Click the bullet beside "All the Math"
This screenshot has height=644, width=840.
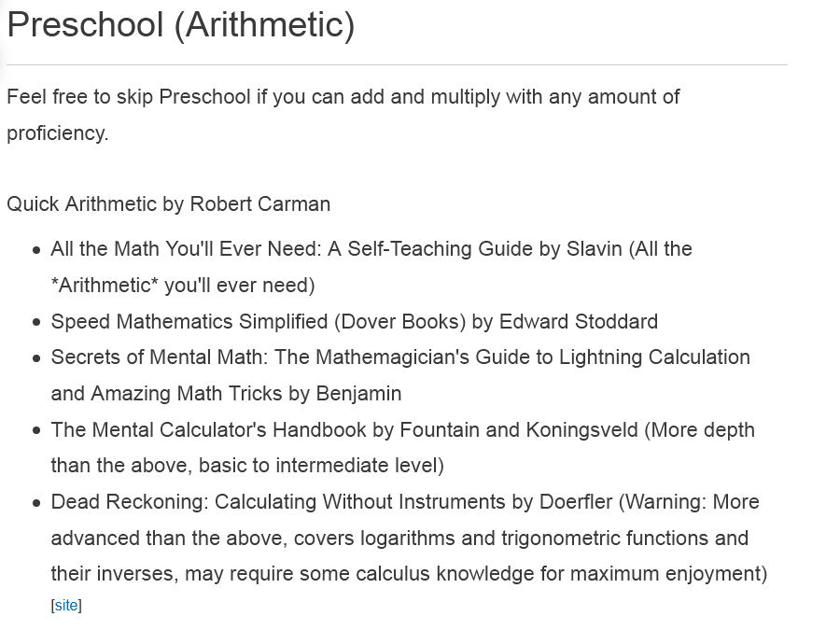coord(36,250)
